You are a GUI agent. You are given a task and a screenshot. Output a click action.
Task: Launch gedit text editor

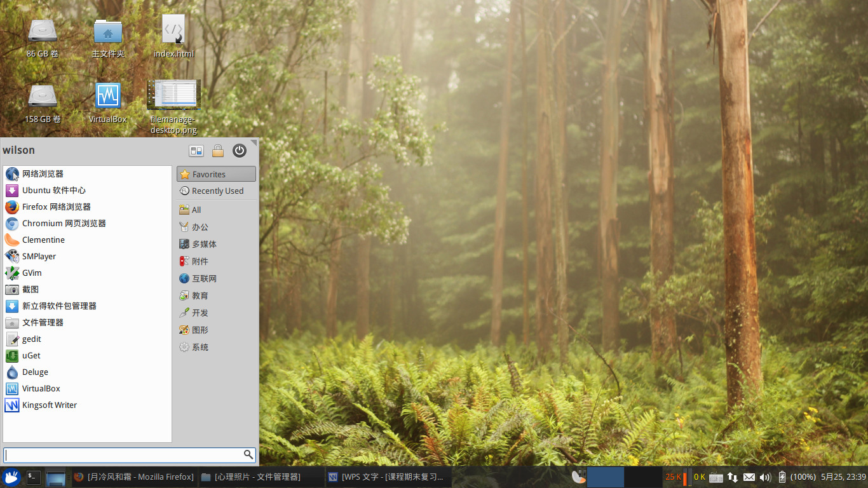point(87,339)
